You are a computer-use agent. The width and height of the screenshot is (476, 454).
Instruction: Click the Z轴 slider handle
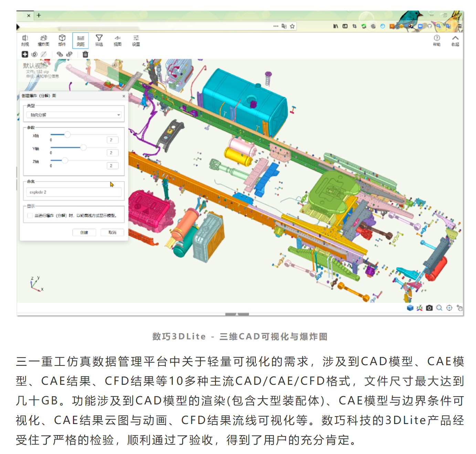click(x=65, y=160)
